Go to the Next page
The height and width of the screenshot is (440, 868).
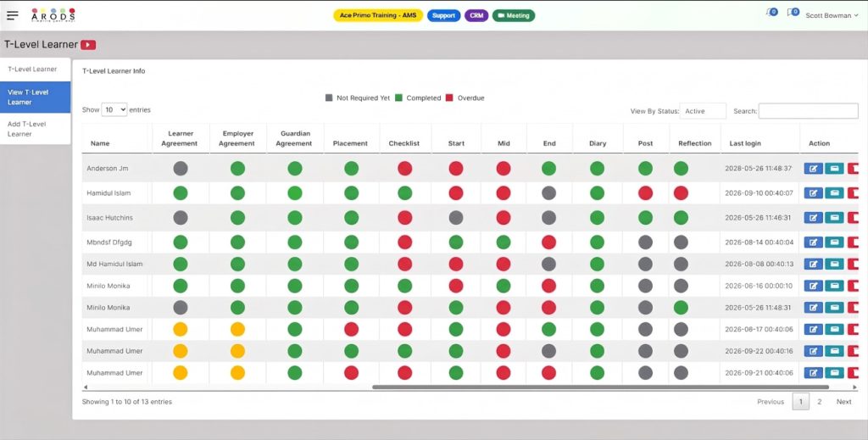[x=843, y=402]
